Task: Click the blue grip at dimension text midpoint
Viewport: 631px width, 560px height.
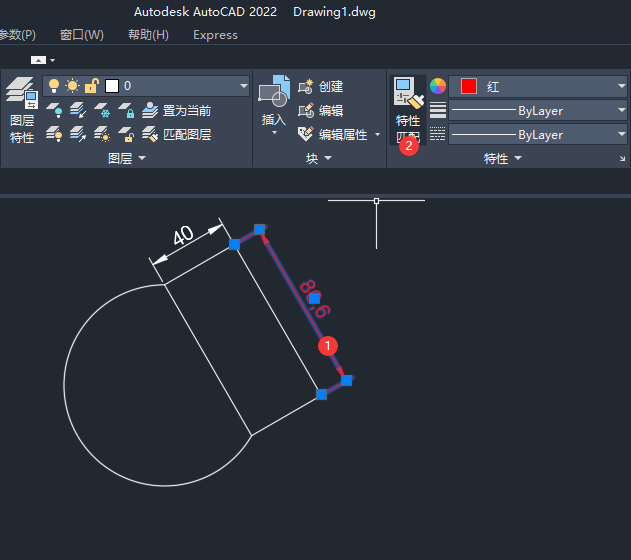Action: (314, 298)
